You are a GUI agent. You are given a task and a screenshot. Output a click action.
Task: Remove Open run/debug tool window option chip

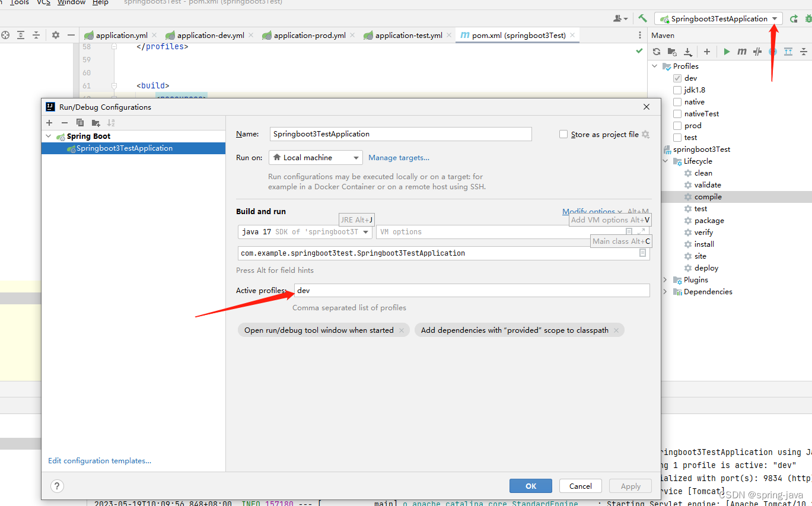(x=402, y=330)
